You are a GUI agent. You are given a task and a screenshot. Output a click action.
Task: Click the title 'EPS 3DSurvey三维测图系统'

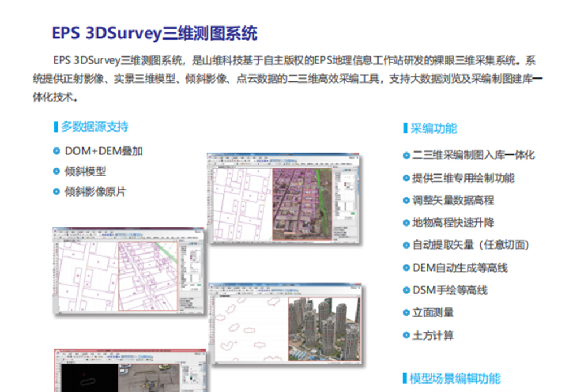[155, 33]
